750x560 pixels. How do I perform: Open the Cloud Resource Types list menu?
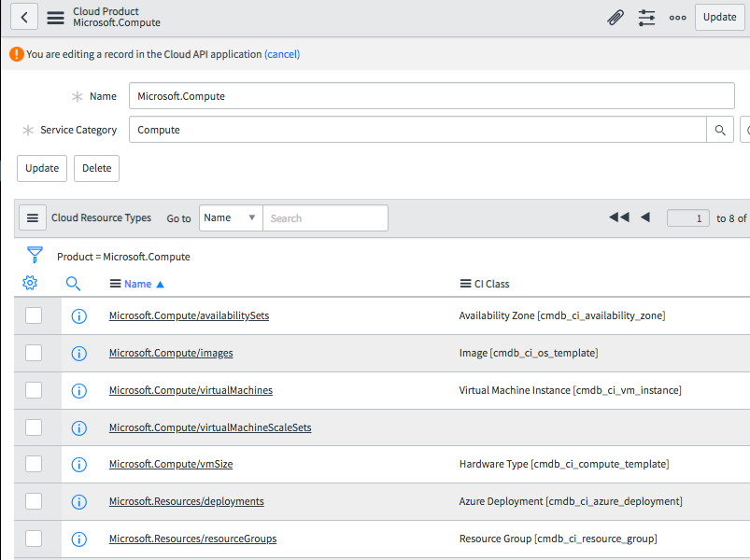point(33,217)
